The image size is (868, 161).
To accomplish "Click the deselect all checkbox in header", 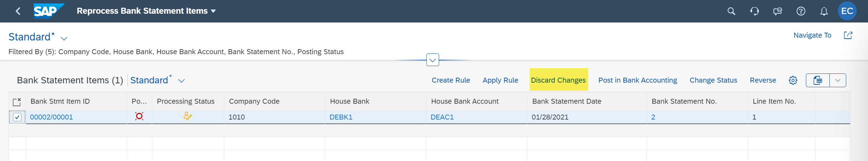I will tap(17, 102).
